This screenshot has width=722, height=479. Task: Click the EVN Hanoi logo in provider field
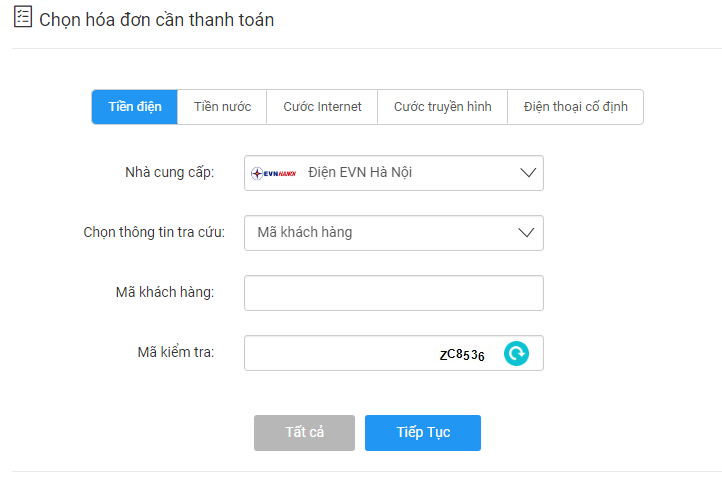[274, 173]
